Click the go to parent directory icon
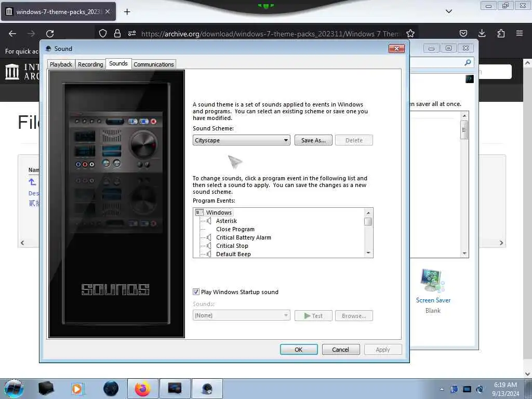The image size is (532, 399). tap(33, 182)
